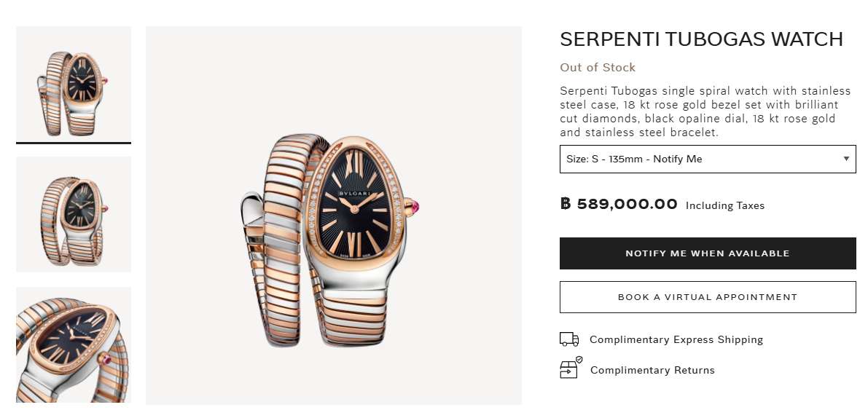Viewport: 868px width, 410px height.
Task: Click the Including Taxes note
Action: 725,206
